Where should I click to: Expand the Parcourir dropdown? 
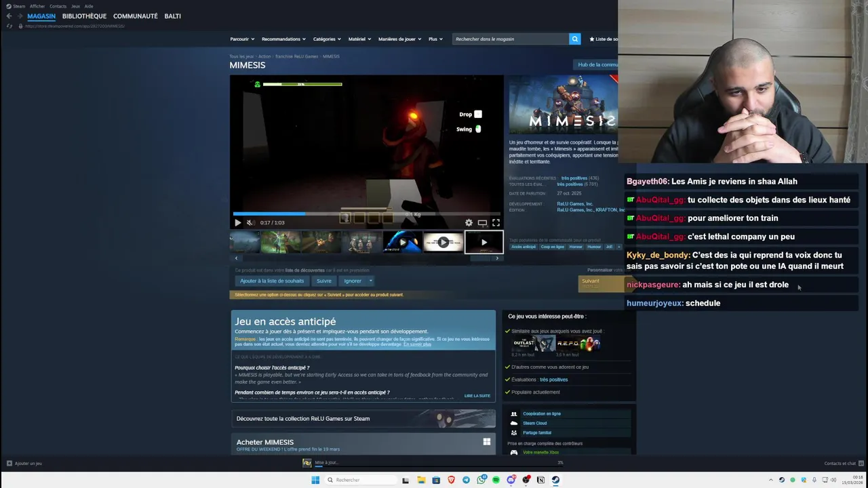pos(242,39)
